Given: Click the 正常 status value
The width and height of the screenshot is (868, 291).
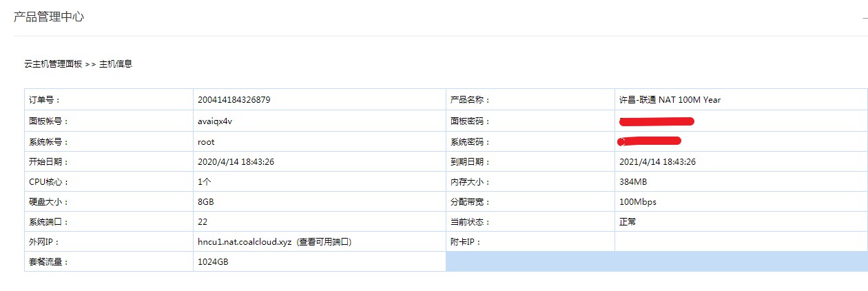Looking at the screenshot, I should [x=628, y=222].
